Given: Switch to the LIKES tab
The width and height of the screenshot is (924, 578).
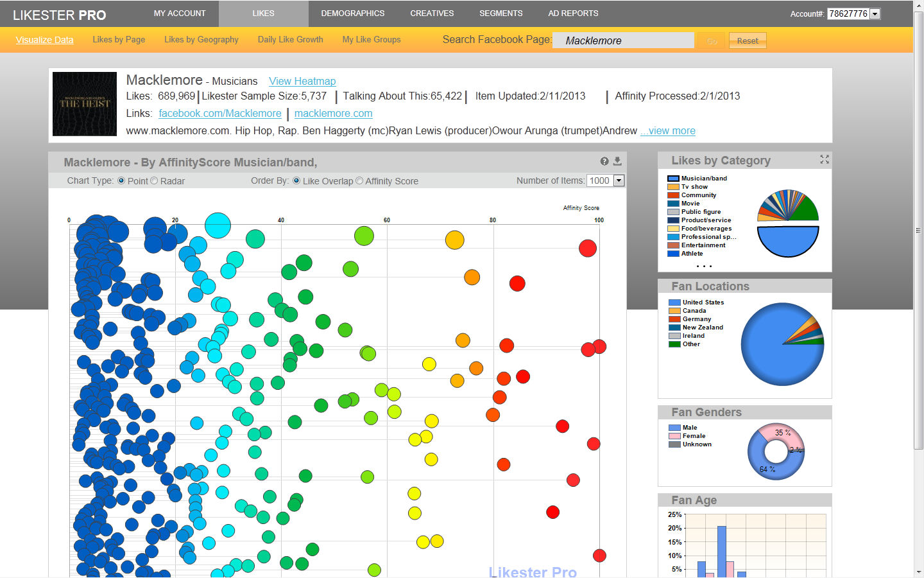Looking at the screenshot, I should (263, 13).
